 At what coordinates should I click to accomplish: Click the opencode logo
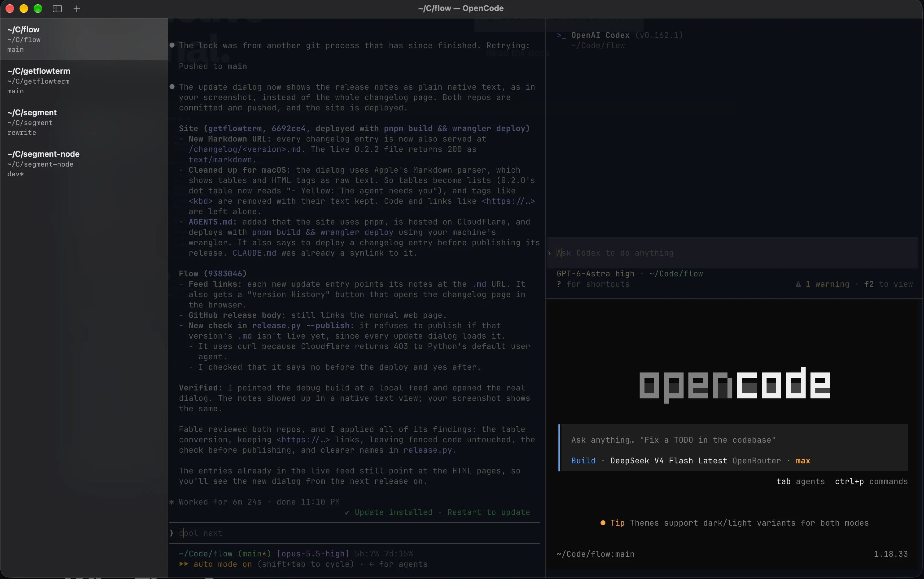coord(735,385)
